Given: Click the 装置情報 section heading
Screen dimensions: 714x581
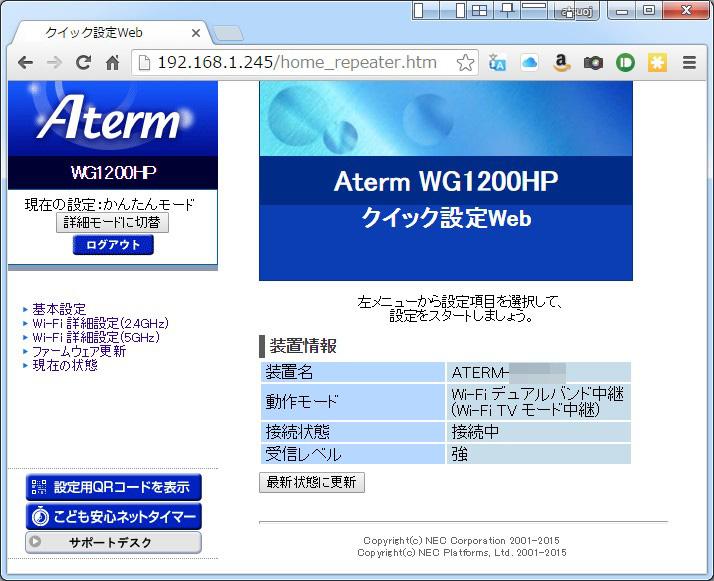Looking at the screenshot, I should [x=303, y=346].
